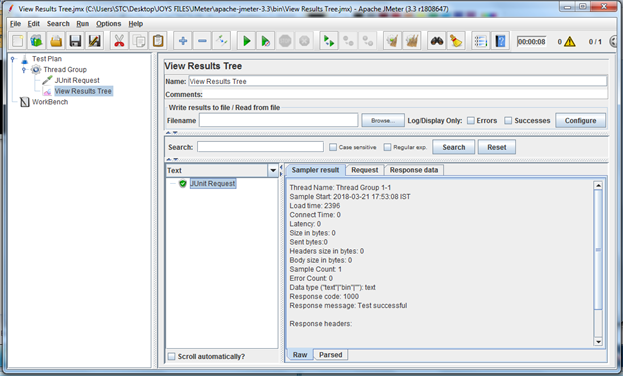
Task: Click the Copy icon in toolbar
Action: (x=139, y=41)
